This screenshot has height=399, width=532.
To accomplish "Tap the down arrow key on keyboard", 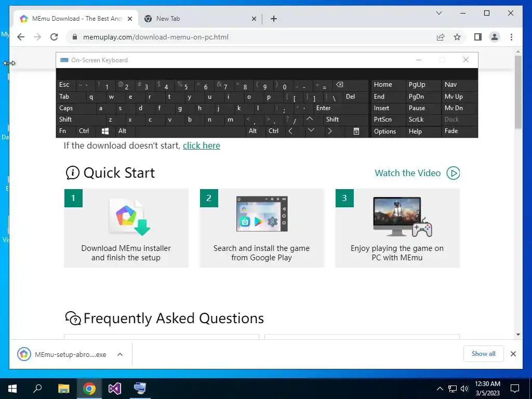I will coord(311,130).
